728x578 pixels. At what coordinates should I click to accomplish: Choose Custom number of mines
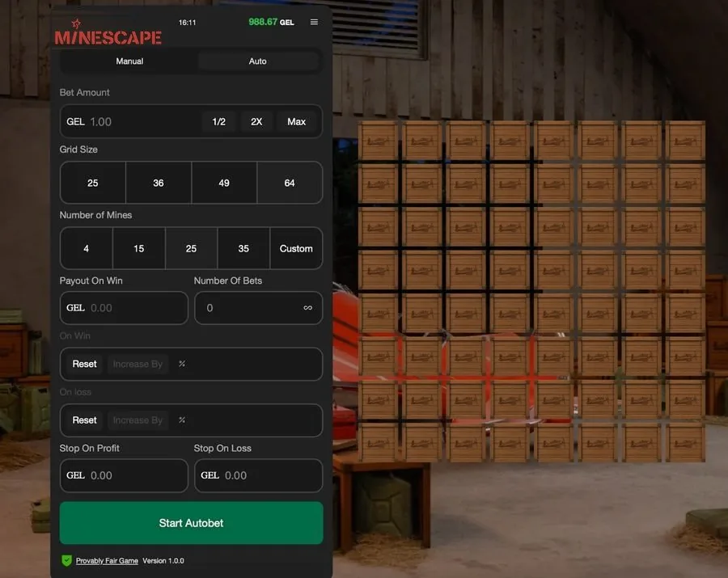(x=296, y=248)
